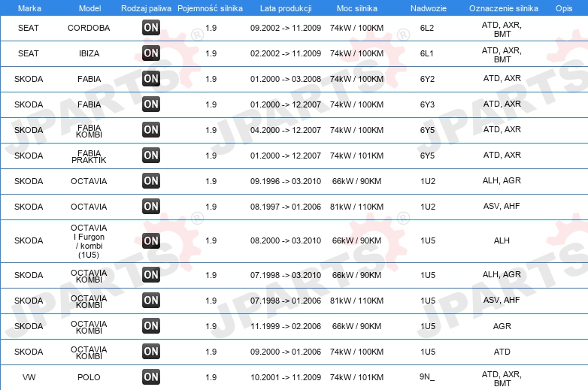Click the Lata produkcji column header

click(x=286, y=8)
